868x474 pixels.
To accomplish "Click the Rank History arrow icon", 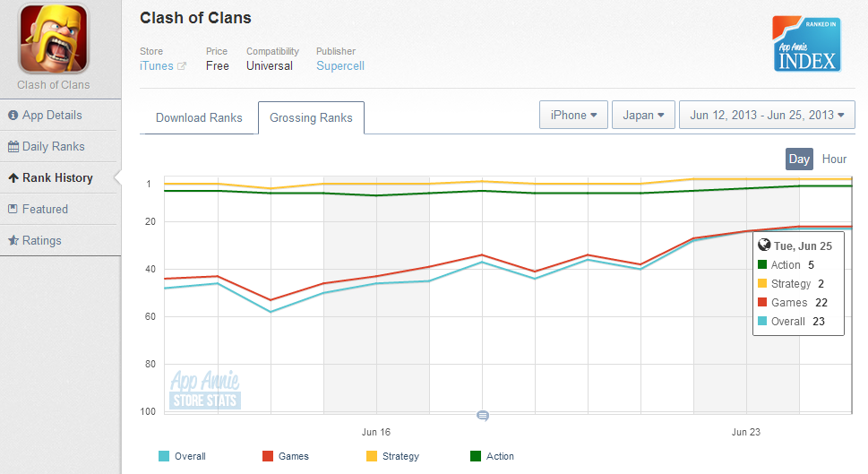I will coord(13,178).
